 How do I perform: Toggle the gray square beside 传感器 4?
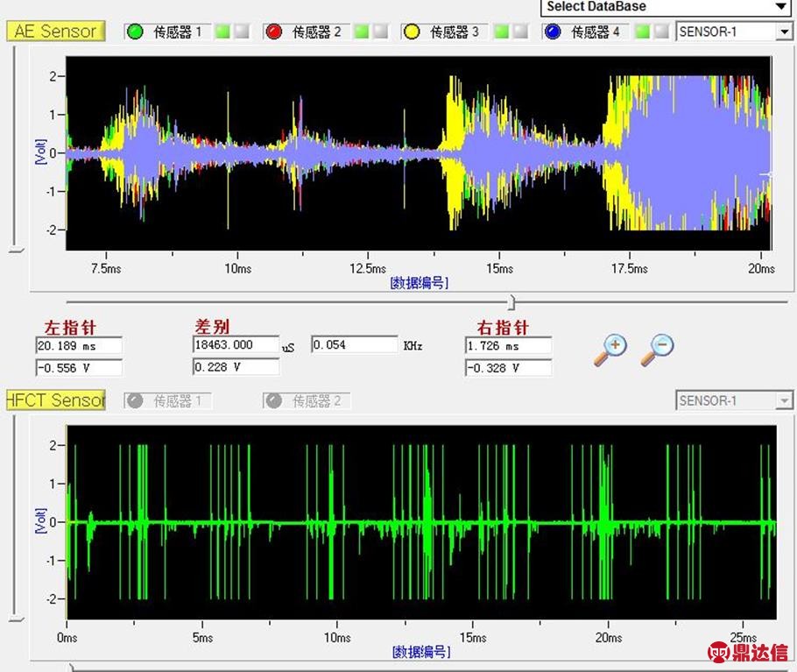click(x=661, y=32)
